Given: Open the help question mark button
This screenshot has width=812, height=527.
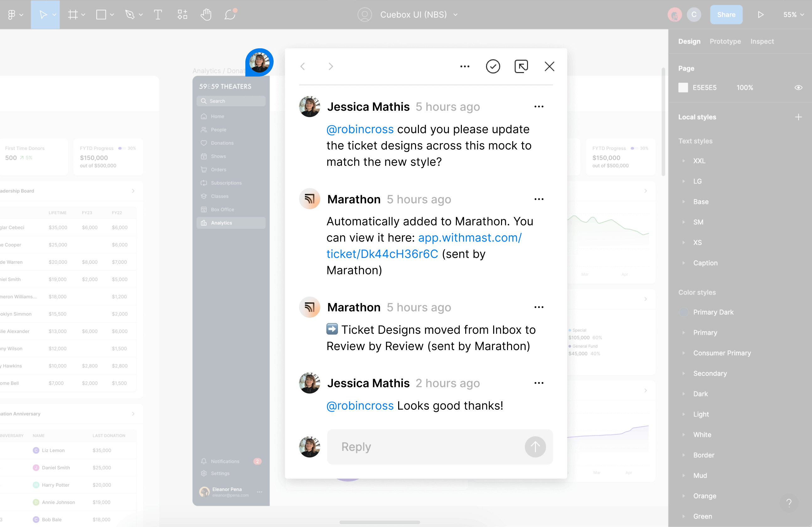Looking at the screenshot, I should pos(788,503).
